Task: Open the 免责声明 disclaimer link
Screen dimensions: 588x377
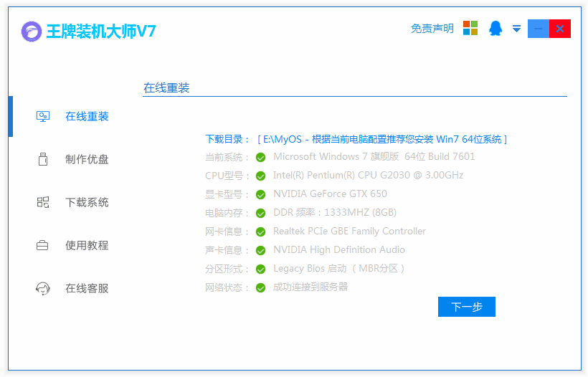Action: coord(432,29)
